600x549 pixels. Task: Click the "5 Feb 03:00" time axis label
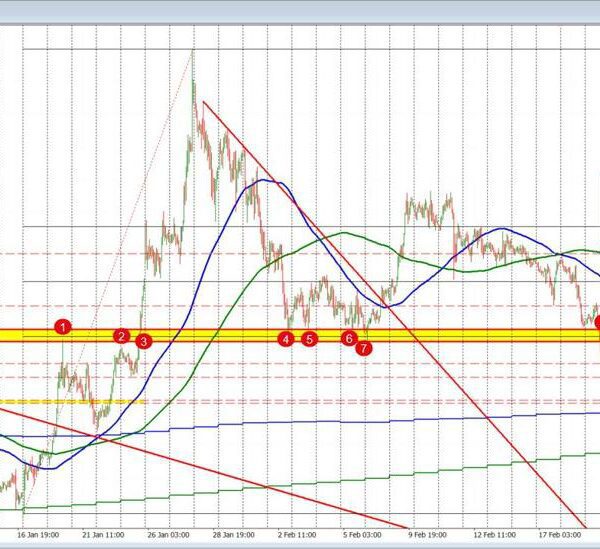(362, 534)
